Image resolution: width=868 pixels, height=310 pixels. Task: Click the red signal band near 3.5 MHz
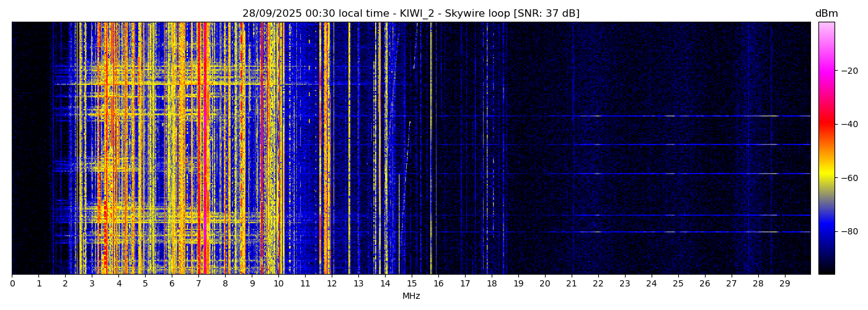click(105, 149)
